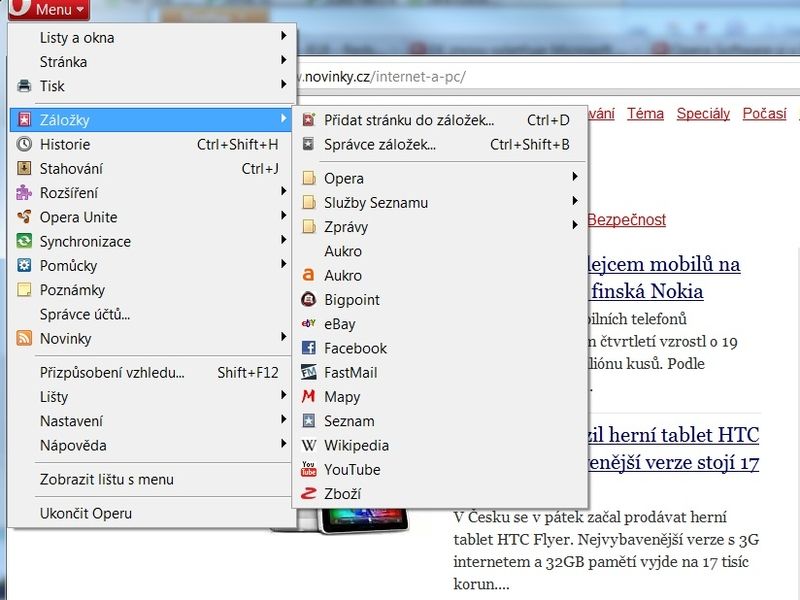Click the download icon beside Stahování
Viewport: 800px width, 600px height.
tap(24, 168)
